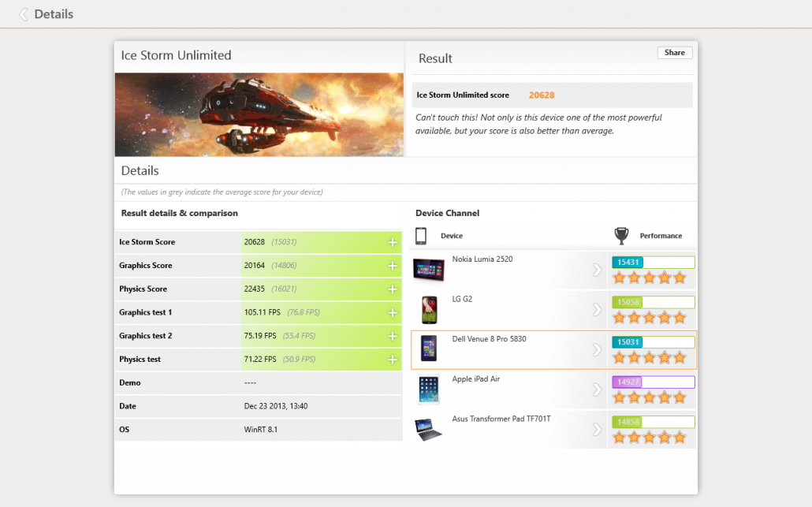Open LG G2 chevron arrow
This screenshot has height=507, width=812.
coord(597,310)
